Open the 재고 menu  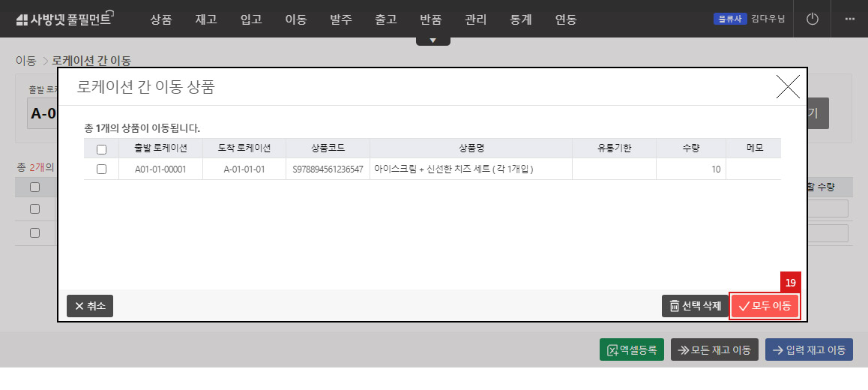coord(206,19)
